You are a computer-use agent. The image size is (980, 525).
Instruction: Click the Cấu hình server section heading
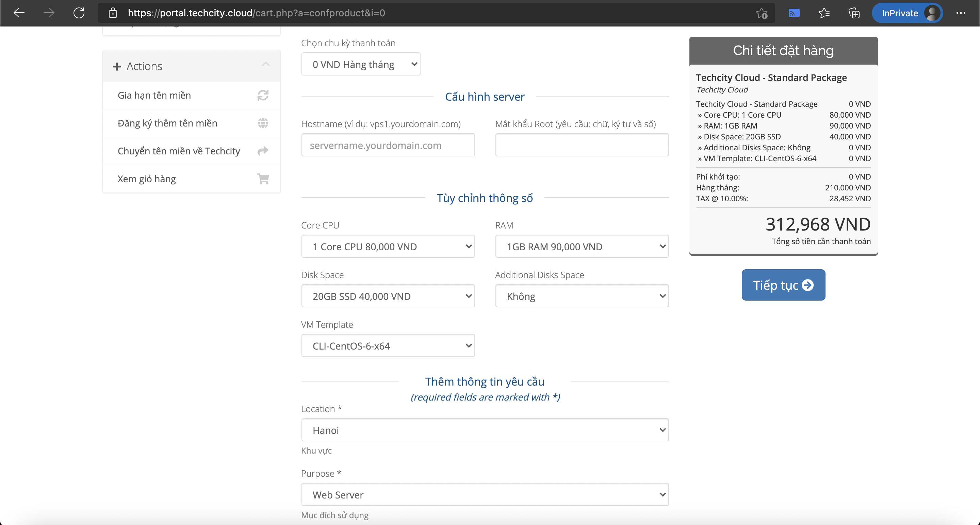tap(485, 97)
